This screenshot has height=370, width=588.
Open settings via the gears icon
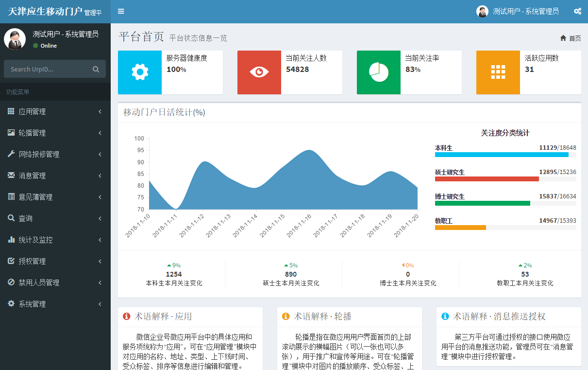point(577,11)
